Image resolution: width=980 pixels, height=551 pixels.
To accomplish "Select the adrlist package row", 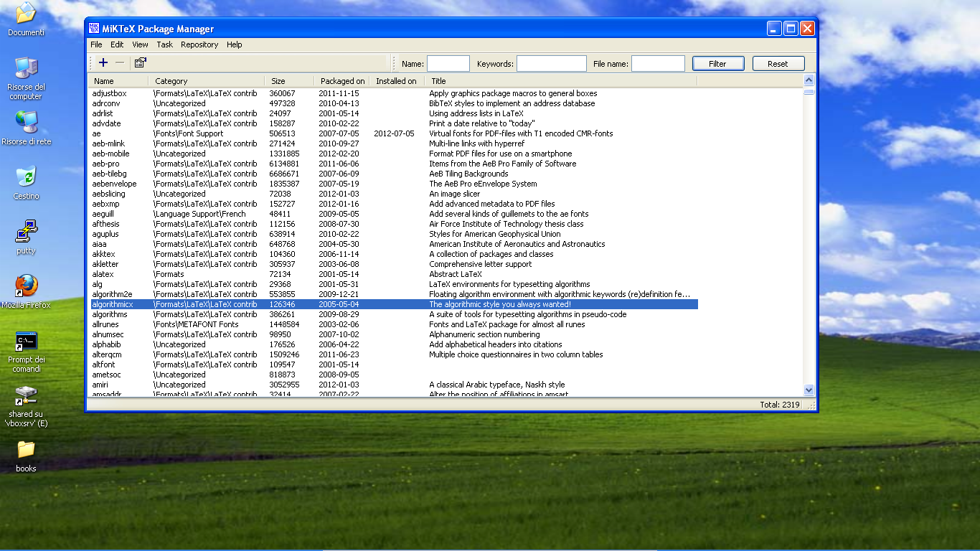I will [x=393, y=113].
